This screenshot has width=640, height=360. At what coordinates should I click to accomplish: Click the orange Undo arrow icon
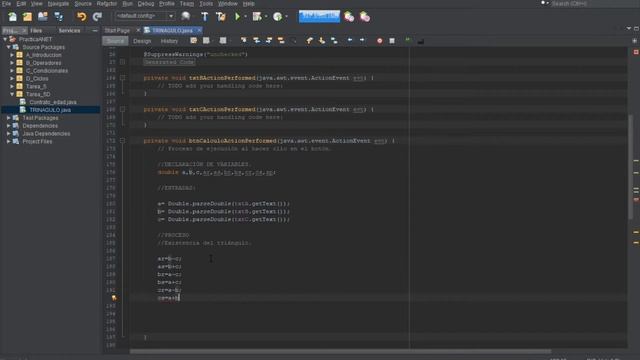coord(82,17)
